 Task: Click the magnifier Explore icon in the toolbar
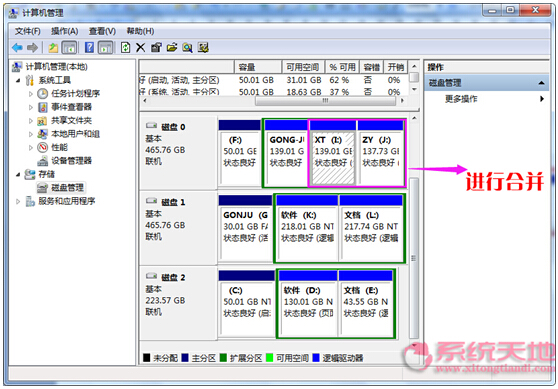[x=188, y=47]
